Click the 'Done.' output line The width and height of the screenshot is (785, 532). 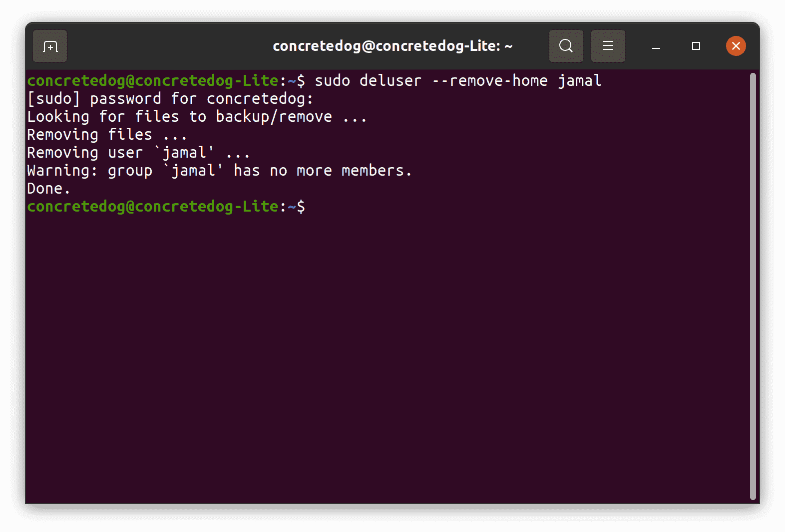(48, 189)
